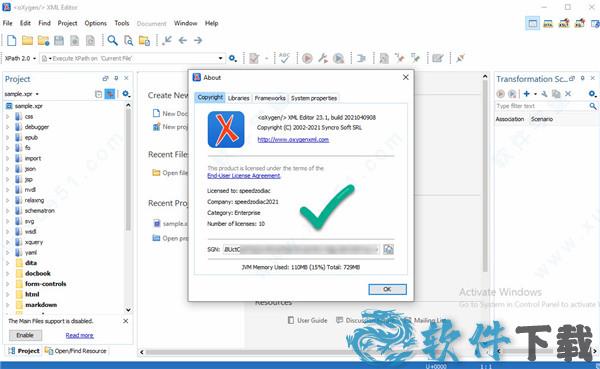The image size is (600, 369).
Task: Click the XPath expression input field
Action: click(132, 59)
